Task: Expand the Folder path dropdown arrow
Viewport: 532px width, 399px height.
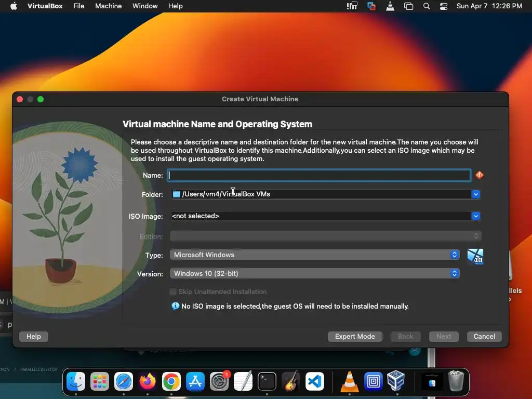Action: (x=476, y=194)
